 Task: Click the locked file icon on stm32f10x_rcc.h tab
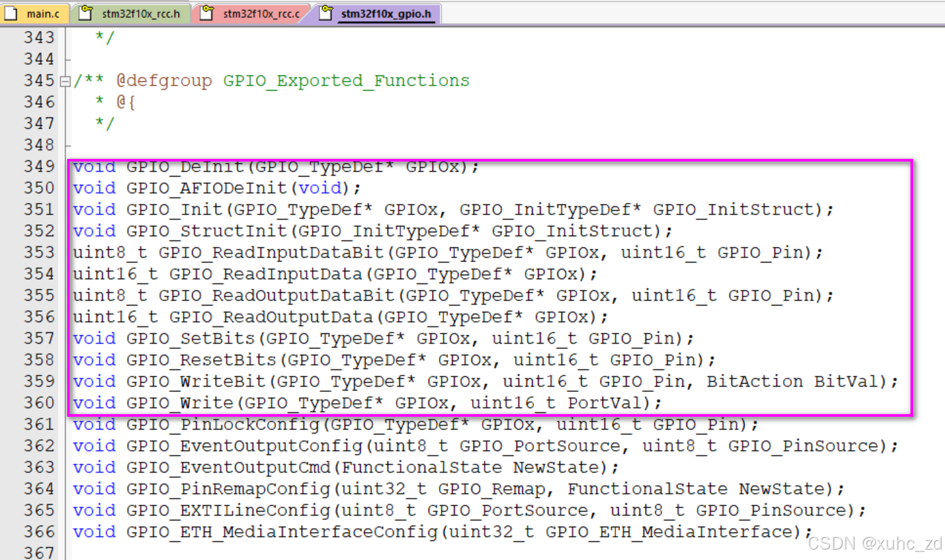[86, 12]
